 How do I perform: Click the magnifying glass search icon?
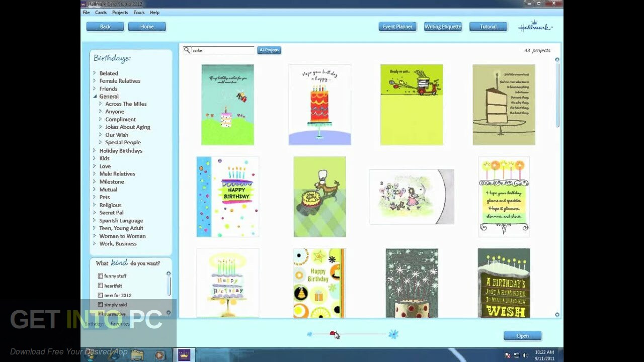pos(187,50)
